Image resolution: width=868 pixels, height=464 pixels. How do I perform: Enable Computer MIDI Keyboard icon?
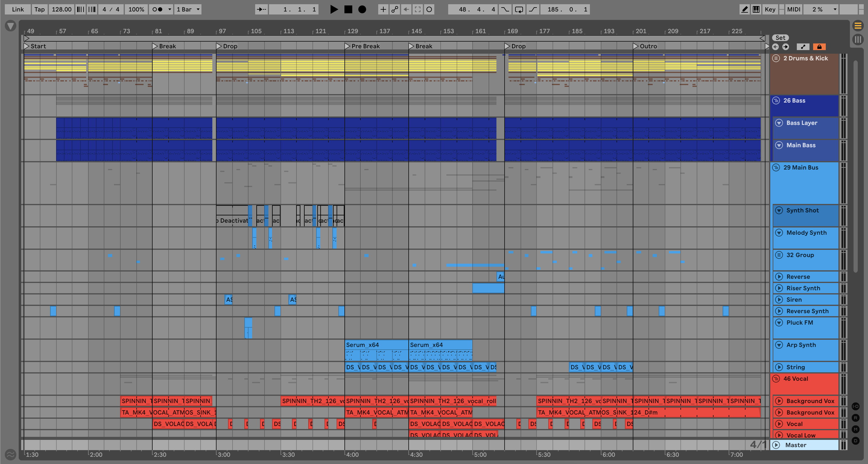coord(756,9)
